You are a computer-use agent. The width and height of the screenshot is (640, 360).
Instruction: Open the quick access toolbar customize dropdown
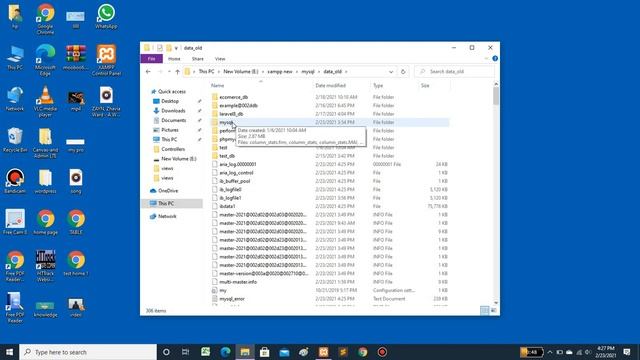tap(176, 48)
